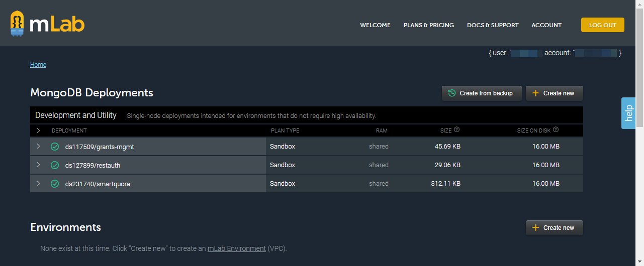Open the side help tab

(628, 113)
